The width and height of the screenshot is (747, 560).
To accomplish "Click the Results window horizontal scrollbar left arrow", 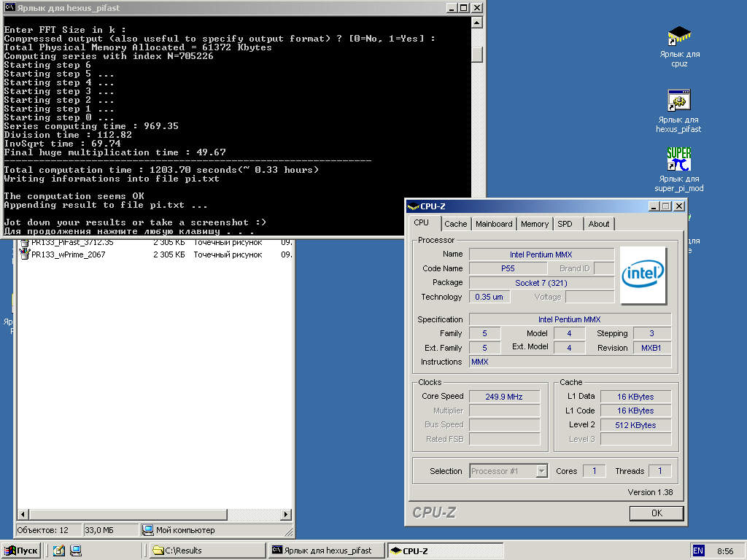I will pos(23,514).
